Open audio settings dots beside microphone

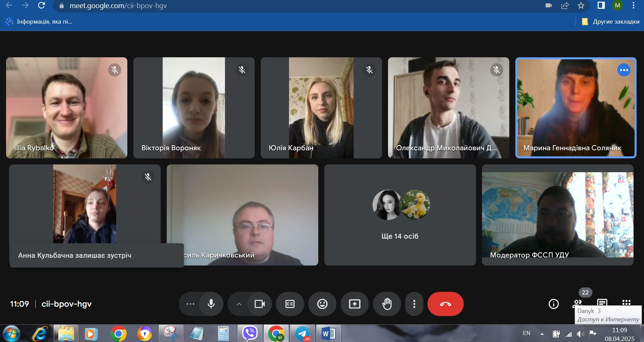pos(190,304)
